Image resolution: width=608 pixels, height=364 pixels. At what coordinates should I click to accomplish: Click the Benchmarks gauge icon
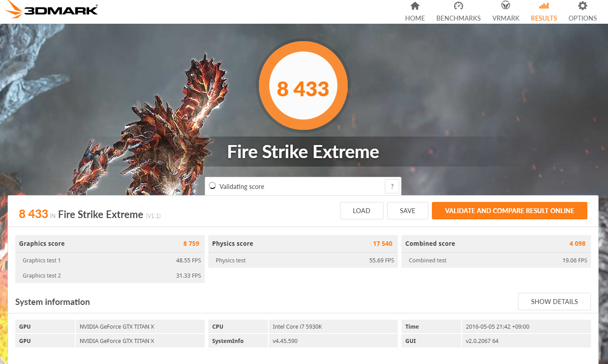pyautogui.click(x=458, y=6)
